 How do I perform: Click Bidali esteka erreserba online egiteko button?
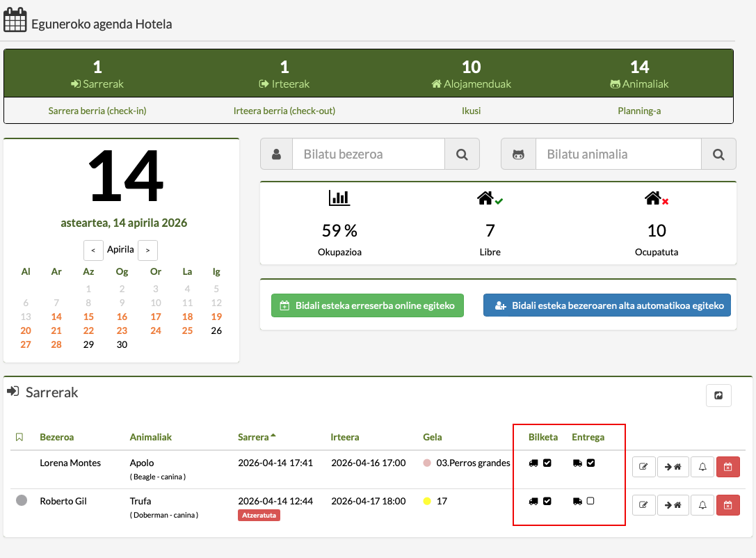click(367, 305)
